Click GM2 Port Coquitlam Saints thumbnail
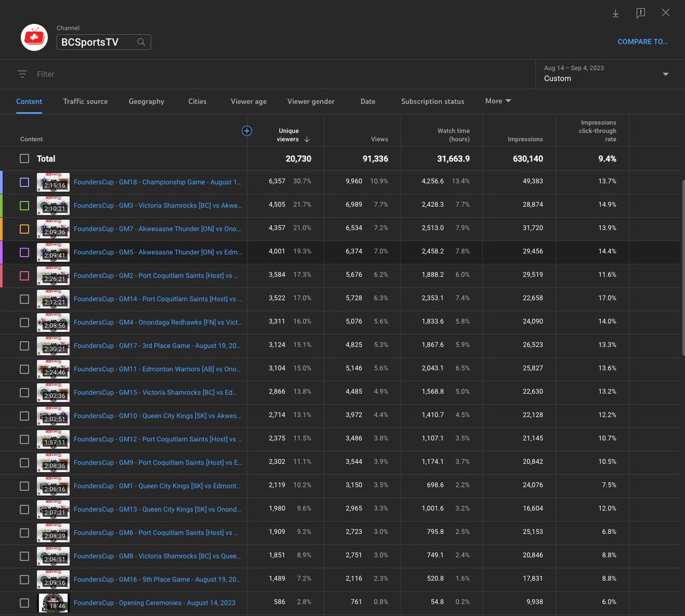The height and width of the screenshot is (616, 685). click(54, 275)
